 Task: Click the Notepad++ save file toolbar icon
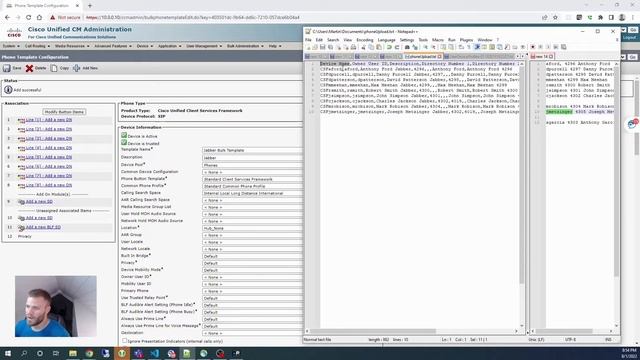click(x=322, y=47)
